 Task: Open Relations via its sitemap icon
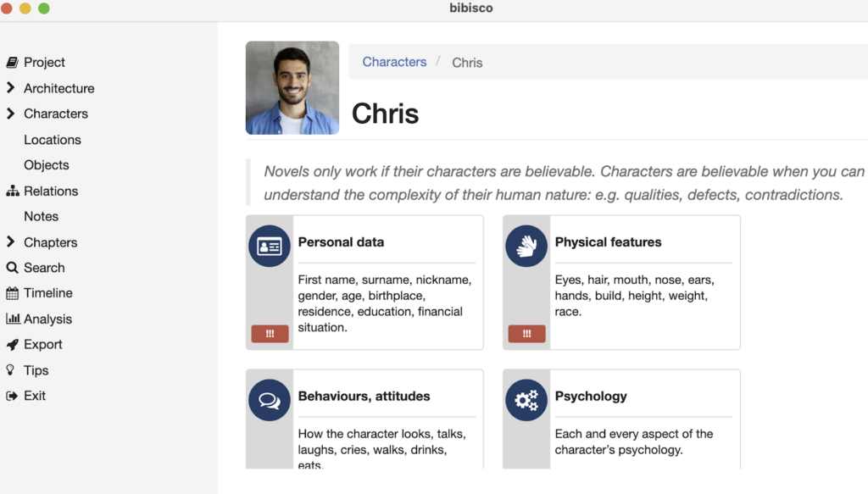pos(12,191)
